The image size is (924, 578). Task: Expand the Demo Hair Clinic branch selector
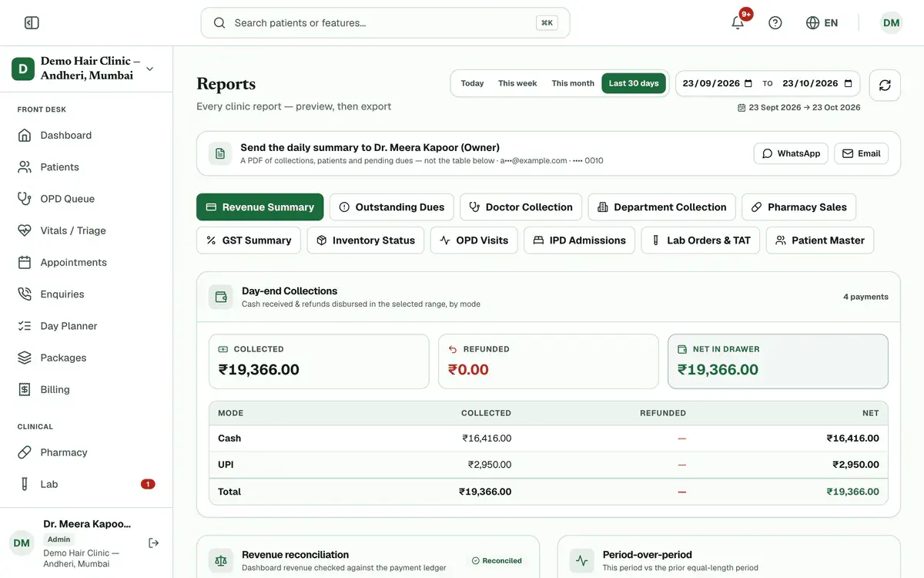click(86, 69)
